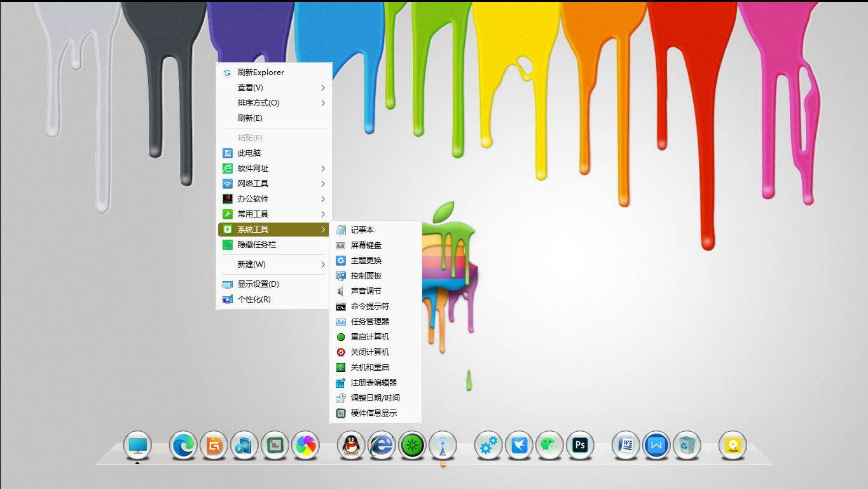Viewport: 868px width, 489px height.
Task: Expand the 软件网址 submenu
Action: click(273, 169)
